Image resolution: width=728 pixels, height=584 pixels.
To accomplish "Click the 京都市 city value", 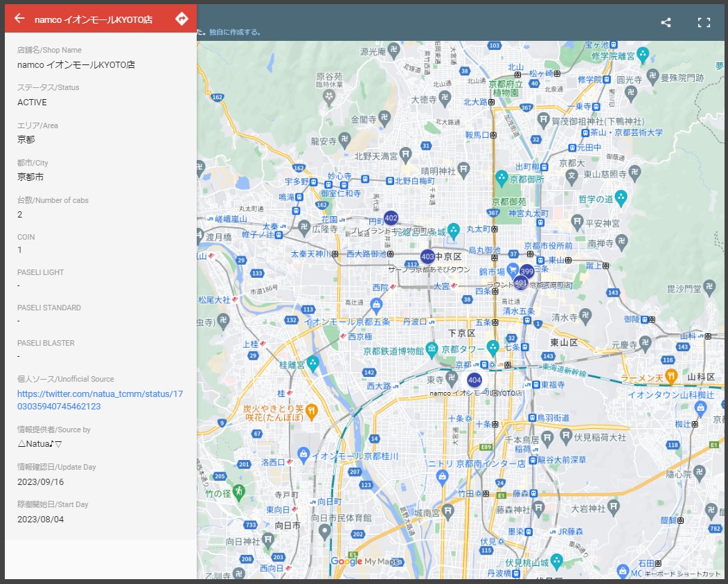I will (x=30, y=177).
